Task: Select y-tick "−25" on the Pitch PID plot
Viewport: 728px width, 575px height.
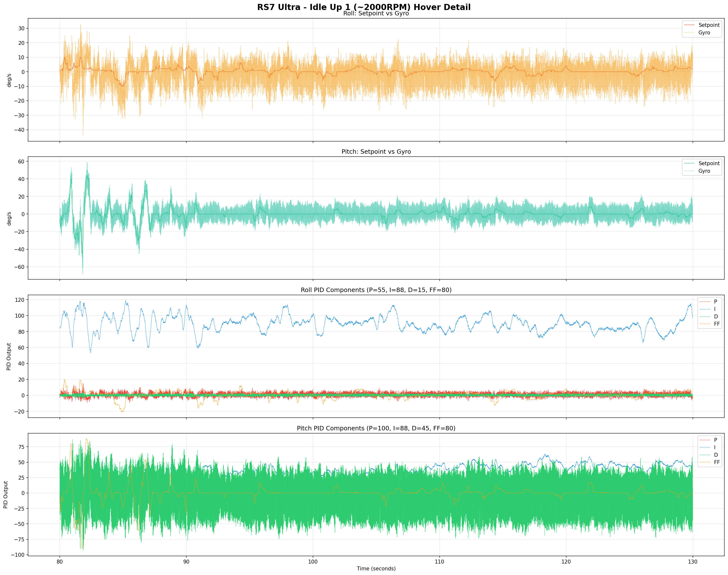Action: pos(19,509)
